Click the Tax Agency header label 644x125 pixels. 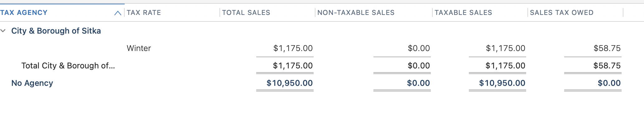(x=24, y=13)
